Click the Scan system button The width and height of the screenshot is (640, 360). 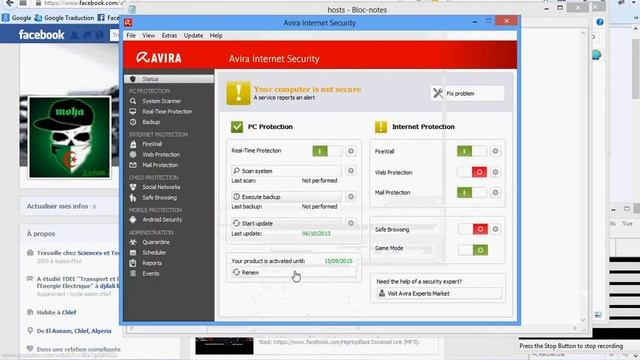286,171
